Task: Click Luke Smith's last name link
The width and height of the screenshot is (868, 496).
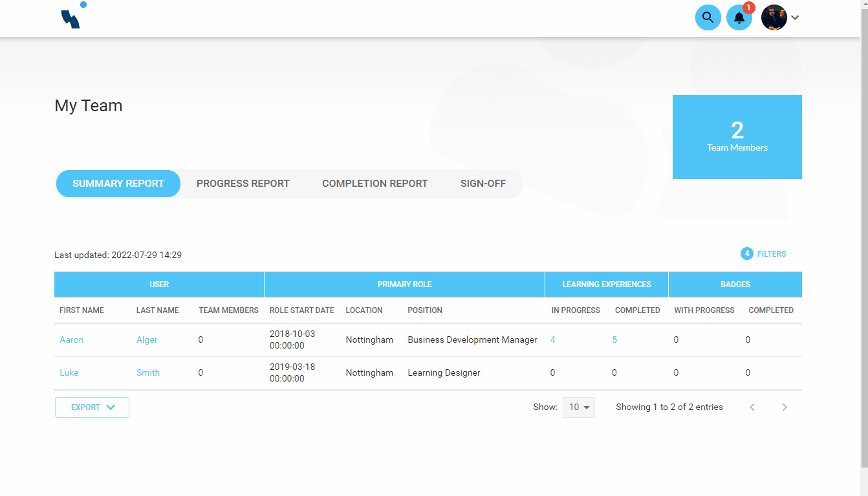Action: (x=147, y=372)
